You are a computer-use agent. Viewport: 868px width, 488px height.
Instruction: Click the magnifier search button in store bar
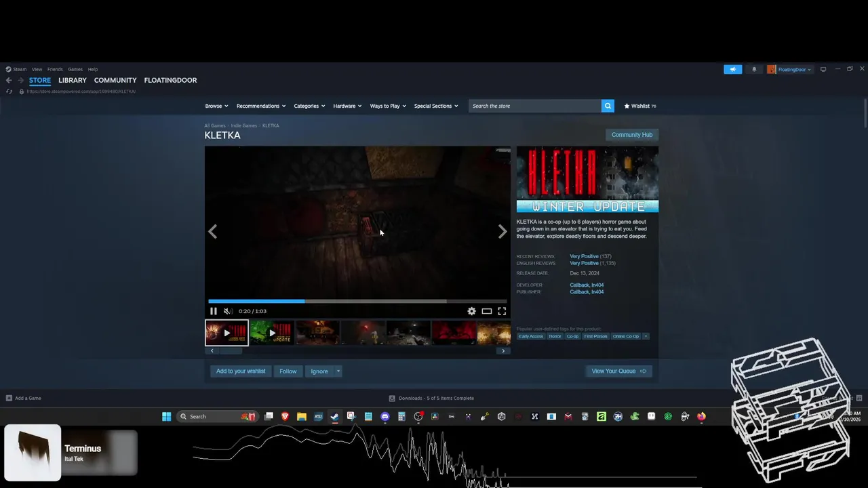(608, 106)
